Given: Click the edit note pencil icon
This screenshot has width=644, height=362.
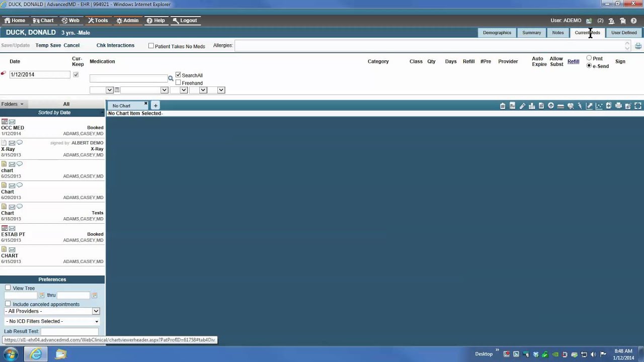Looking at the screenshot, I should coord(628,106).
